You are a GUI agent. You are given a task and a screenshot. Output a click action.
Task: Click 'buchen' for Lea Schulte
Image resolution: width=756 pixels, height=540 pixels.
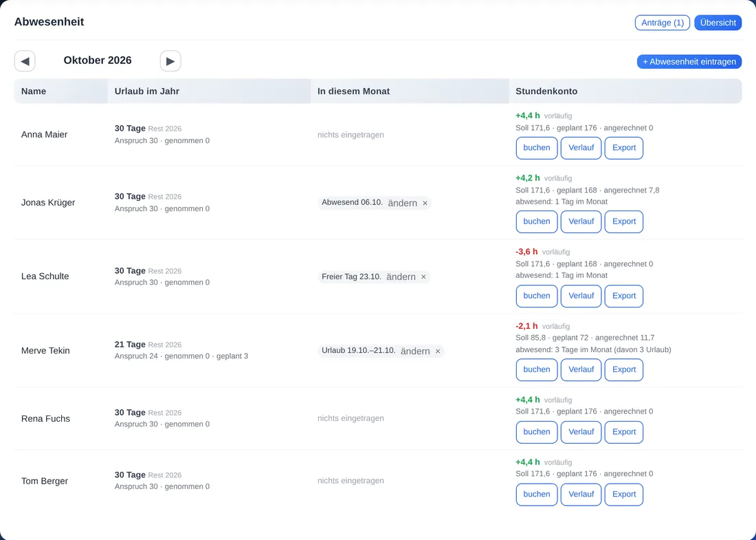tap(537, 296)
